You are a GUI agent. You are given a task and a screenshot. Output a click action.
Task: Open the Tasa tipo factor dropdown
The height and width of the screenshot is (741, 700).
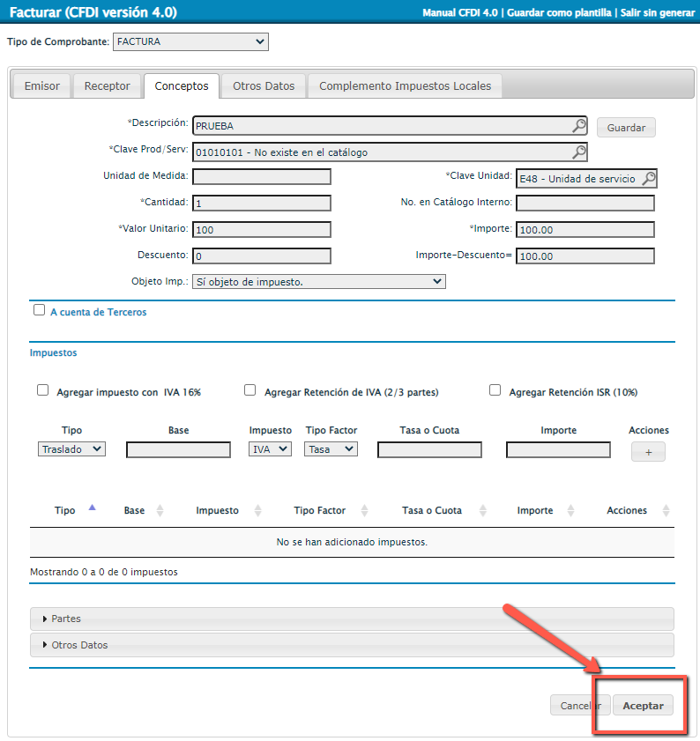tap(331, 449)
